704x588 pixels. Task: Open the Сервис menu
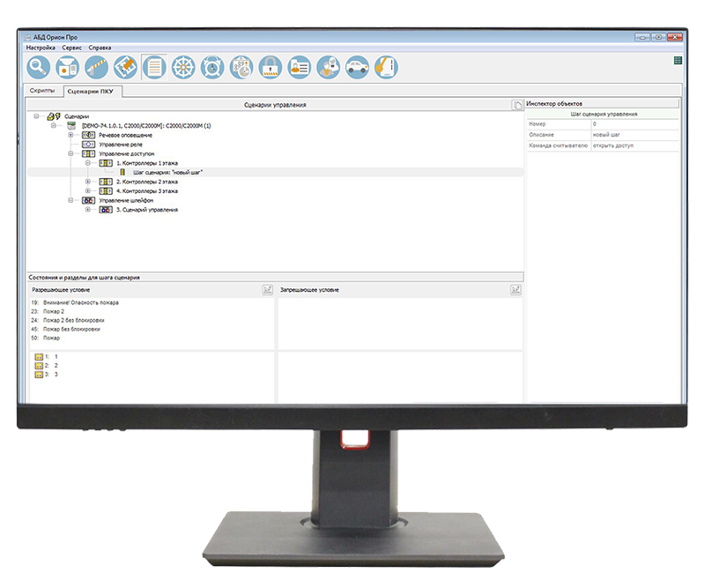point(72,47)
